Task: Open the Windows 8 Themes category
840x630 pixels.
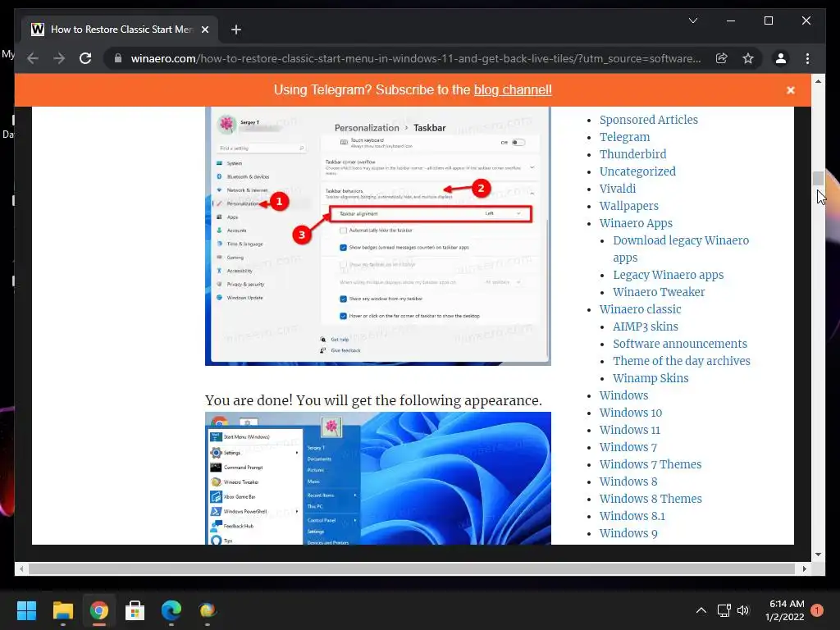Action: point(651,499)
